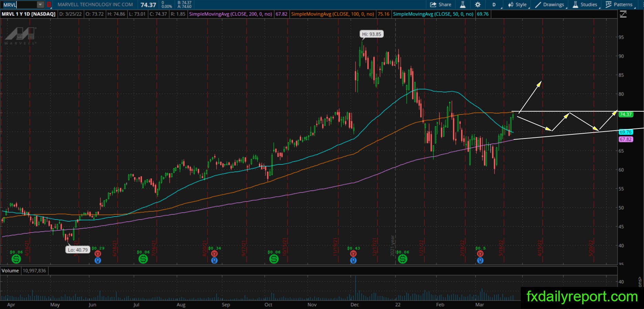The height and width of the screenshot is (309, 644).
Task: Click the blue bulb icon under $0.29 earnings
Action: pos(98,261)
